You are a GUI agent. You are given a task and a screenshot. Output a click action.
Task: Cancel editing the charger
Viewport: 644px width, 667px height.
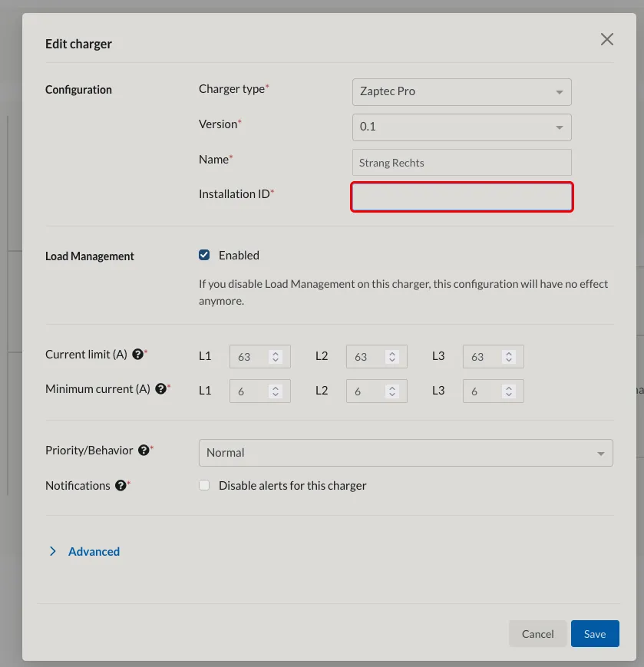click(x=537, y=634)
